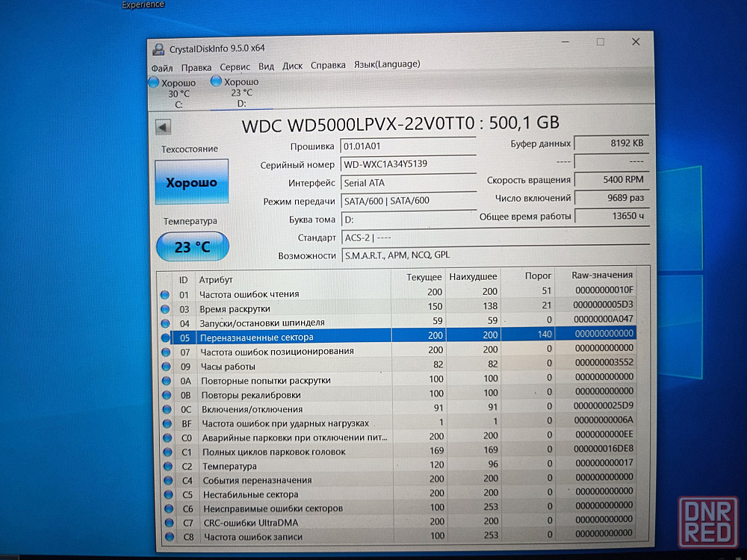
Task: Open the Справка menu
Action: click(328, 65)
